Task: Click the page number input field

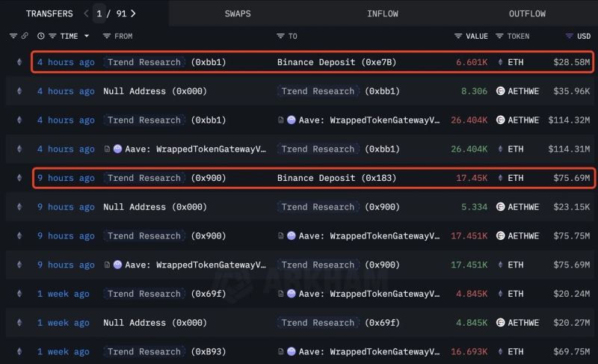Action: tap(99, 13)
